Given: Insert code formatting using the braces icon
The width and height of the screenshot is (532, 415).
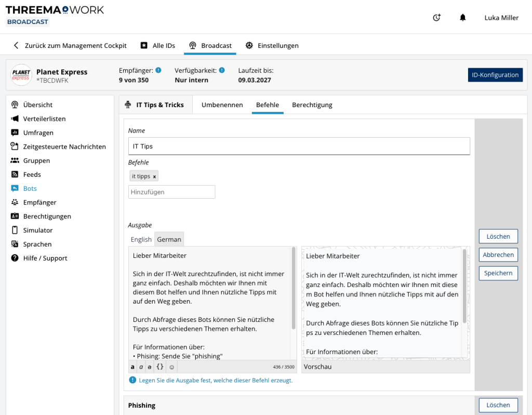Looking at the screenshot, I should (x=159, y=367).
